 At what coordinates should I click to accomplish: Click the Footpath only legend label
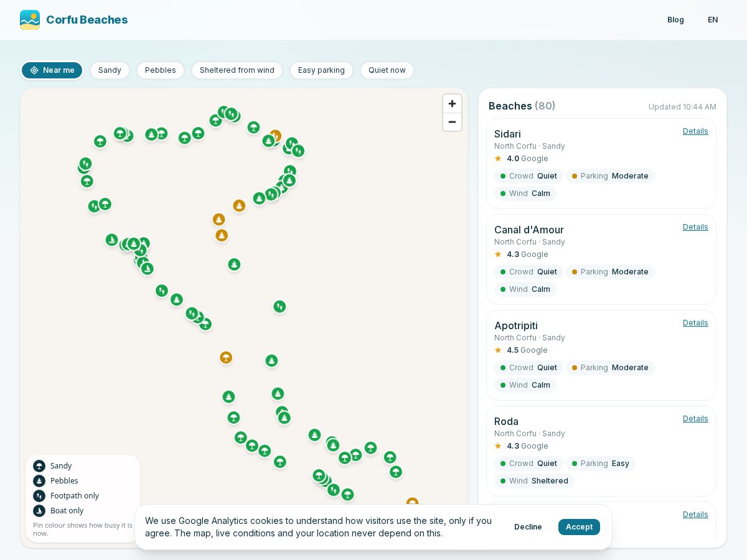[x=75, y=496]
